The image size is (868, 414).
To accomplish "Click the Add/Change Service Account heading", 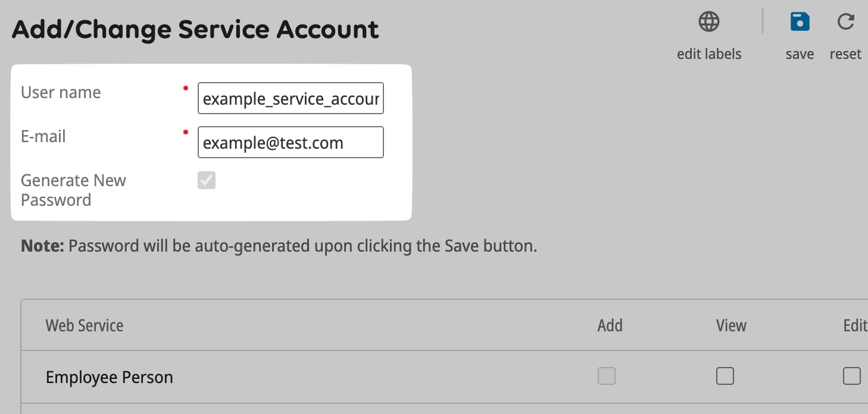I will coord(195,29).
